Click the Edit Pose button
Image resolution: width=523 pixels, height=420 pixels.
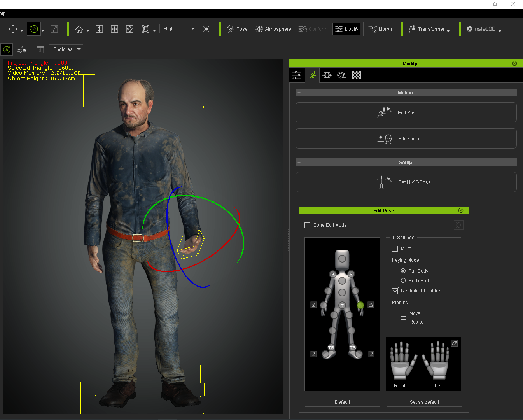pos(406,112)
